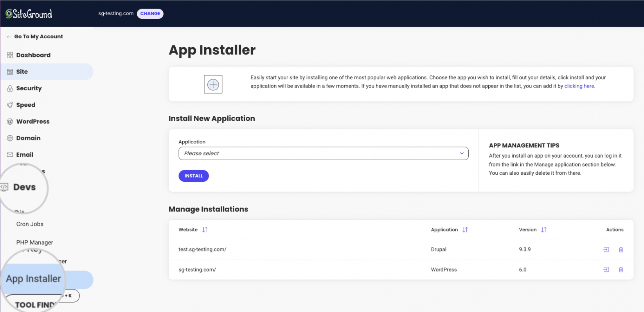Click the Domain globe icon
This screenshot has width=644, height=312.
click(10, 138)
